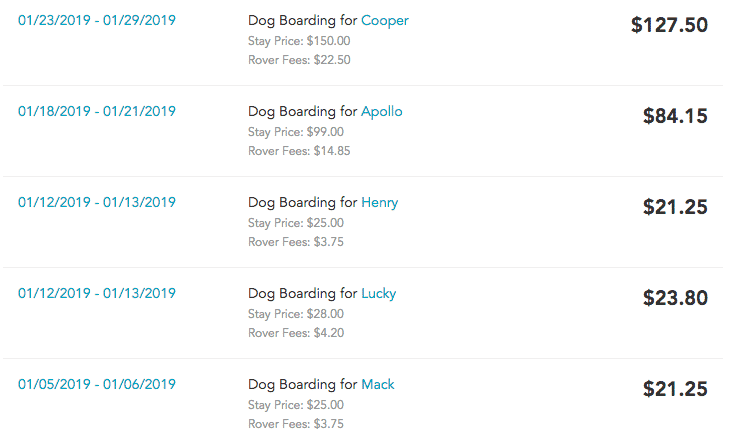Select the $21.25 payout for Mack

(675, 389)
